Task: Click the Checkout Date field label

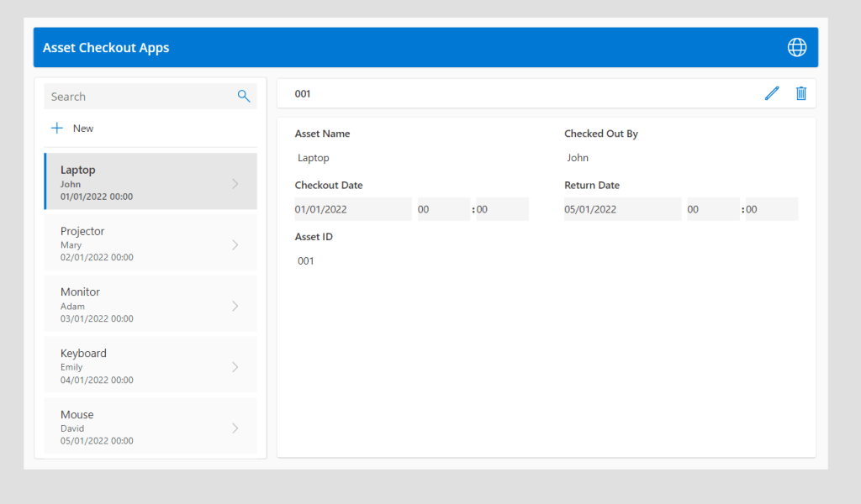Action: [x=329, y=186]
